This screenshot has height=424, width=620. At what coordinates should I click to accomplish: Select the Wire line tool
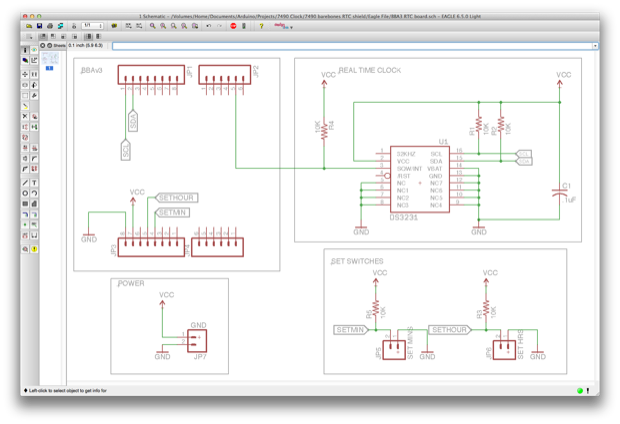pos(25,183)
